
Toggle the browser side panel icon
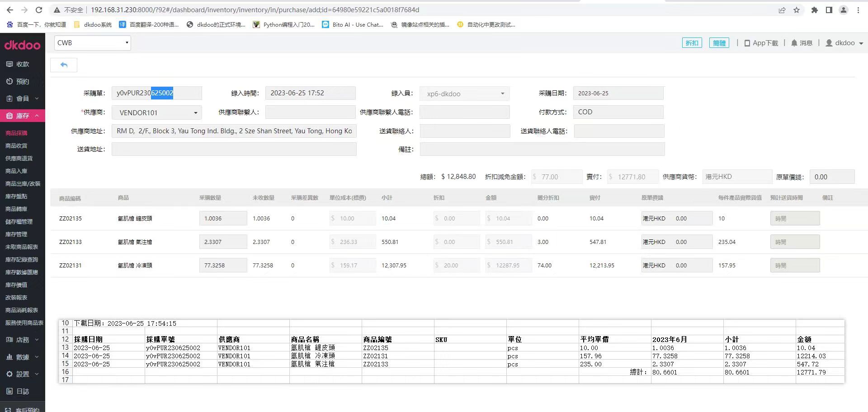(x=829, y=10)
